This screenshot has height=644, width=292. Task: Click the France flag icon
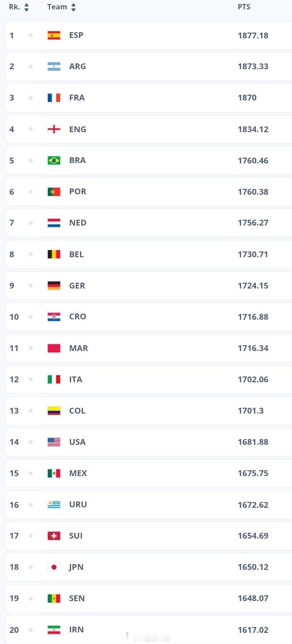click(54, 98)
